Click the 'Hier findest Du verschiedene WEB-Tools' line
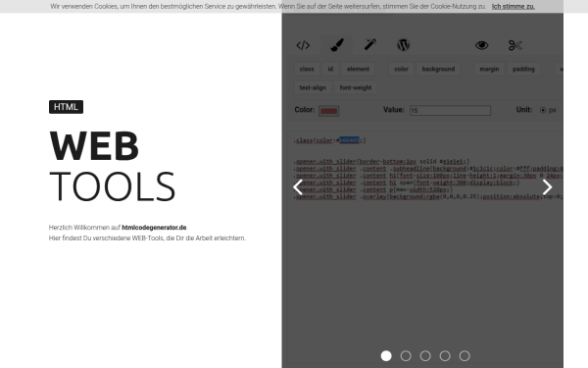This screenshot has height=368, width=588. [x=147, y=238]
